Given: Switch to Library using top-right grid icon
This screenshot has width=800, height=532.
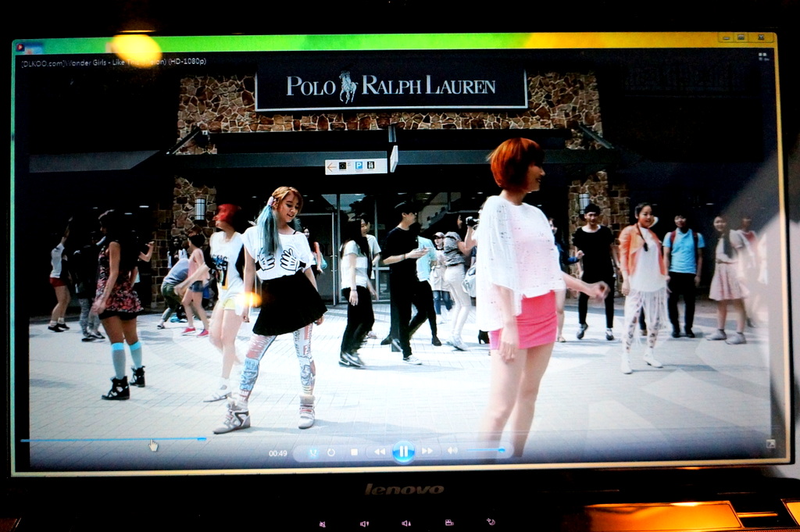Looking at the screenshot, I should (762, 57).
